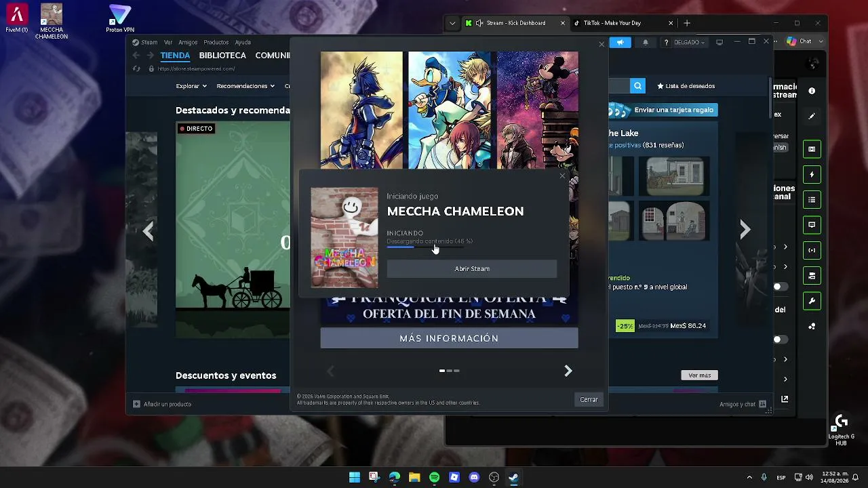The width and height of the screenshot is (868, 488).
Task: Expand the Explorar store menu
Action: (191, 86)
